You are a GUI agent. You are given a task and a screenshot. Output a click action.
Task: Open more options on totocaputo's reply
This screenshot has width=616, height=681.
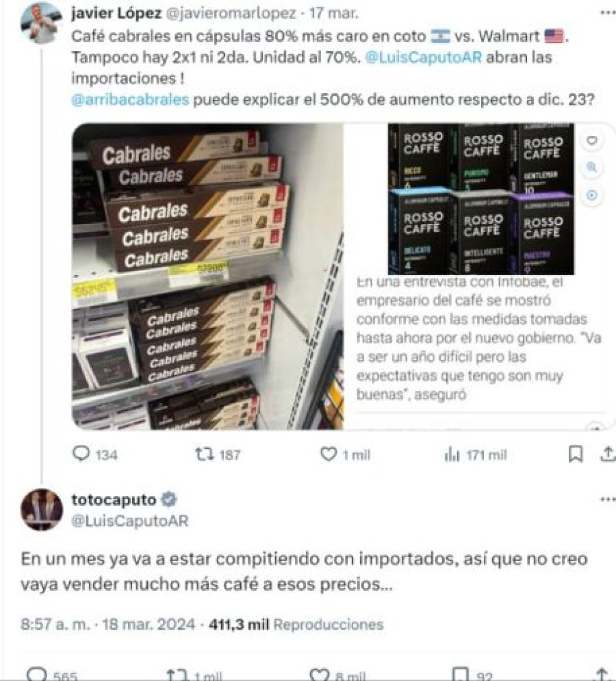pos(608,500)
